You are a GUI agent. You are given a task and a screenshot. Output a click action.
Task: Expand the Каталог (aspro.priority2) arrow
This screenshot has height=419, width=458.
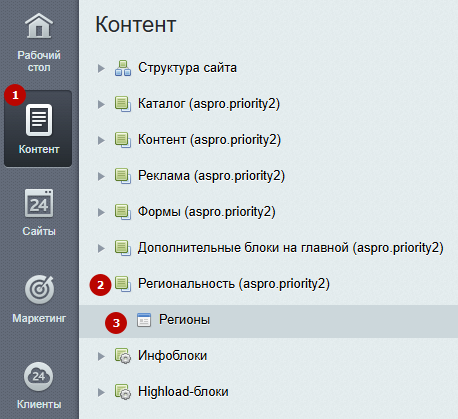pos(101,104)
